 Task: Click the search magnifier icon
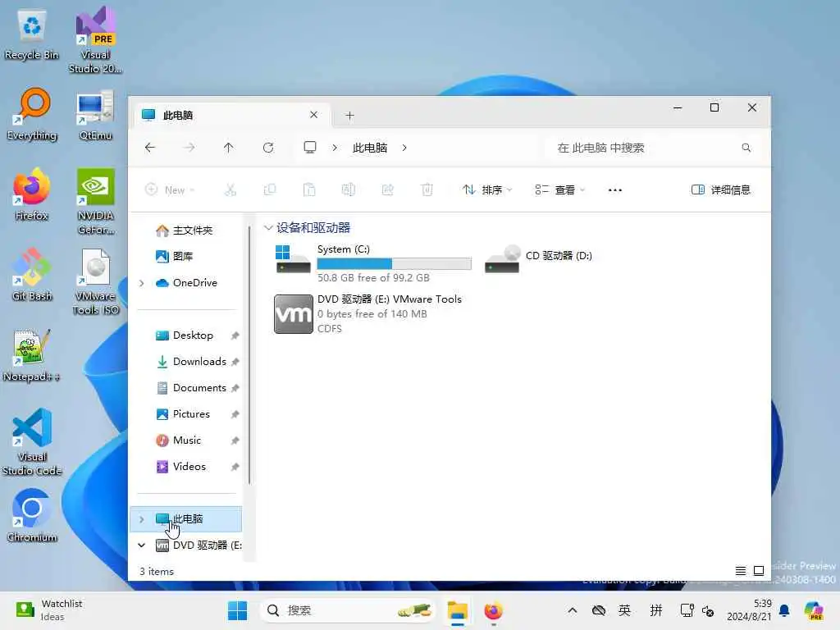(x=746, y=148)
